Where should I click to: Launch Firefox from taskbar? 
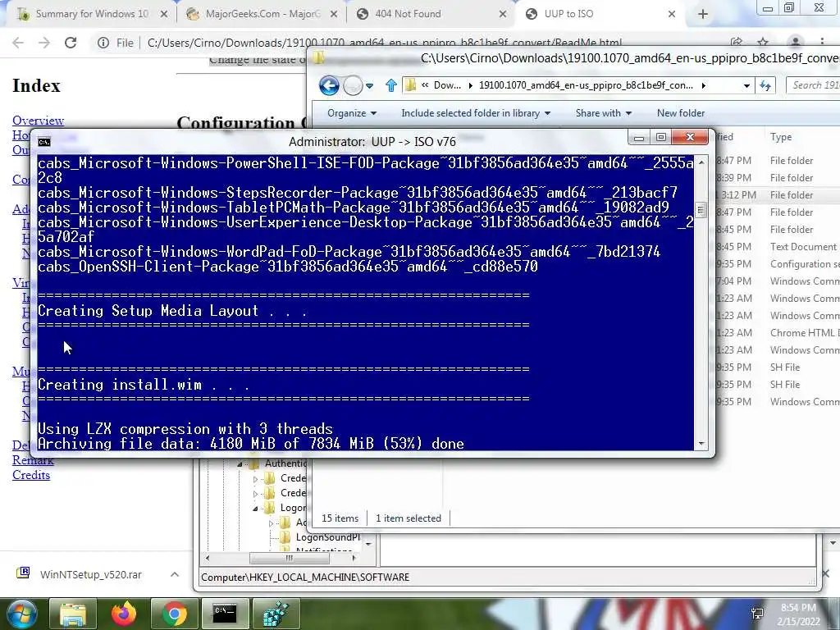click(124, 614)
